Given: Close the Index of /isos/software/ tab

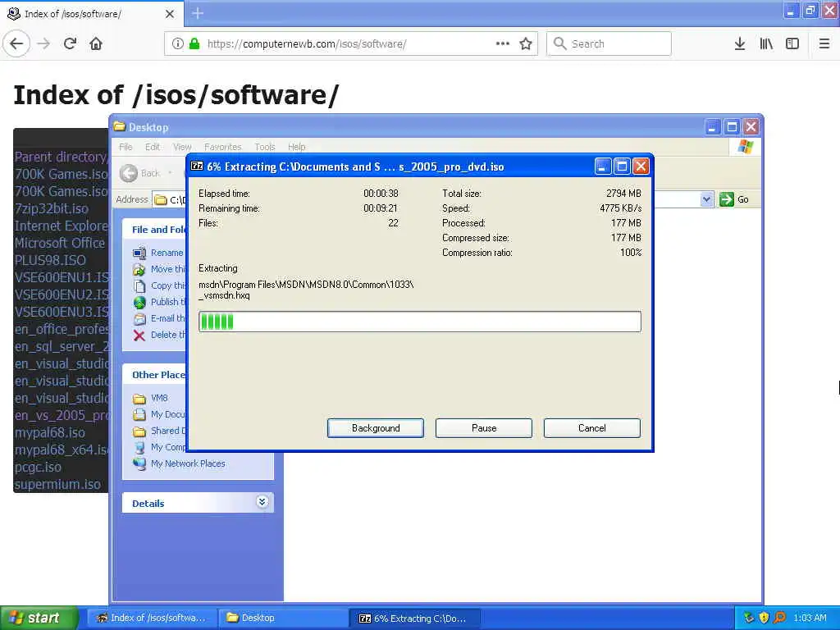Looking at the screenshot, I should pos(169,14).
